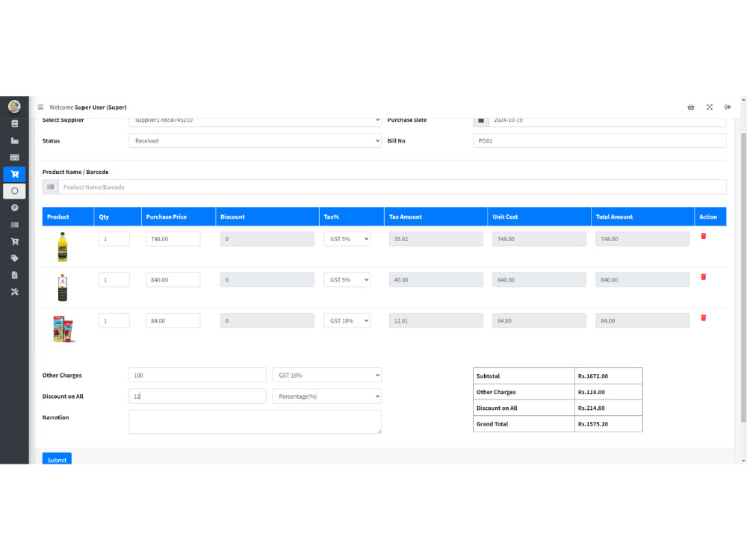The image size is (747, 560).
Task: Click the dark bottle product image
Action: (x=63, y=287)
